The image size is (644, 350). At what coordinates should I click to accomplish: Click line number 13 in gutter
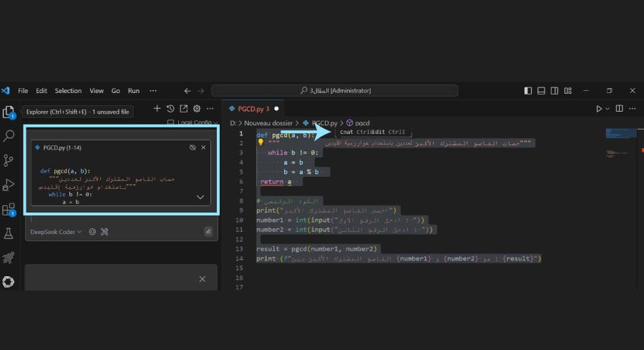(x=239, y=249)
